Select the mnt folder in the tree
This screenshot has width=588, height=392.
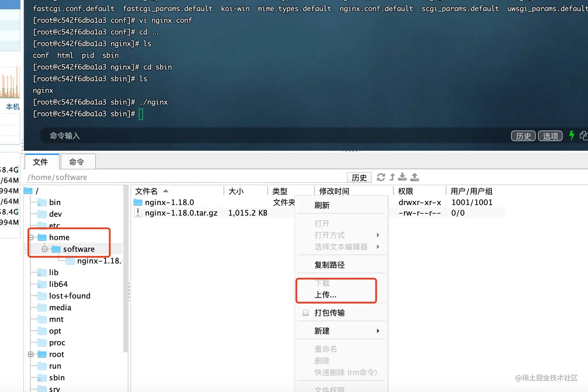[56, 319]
